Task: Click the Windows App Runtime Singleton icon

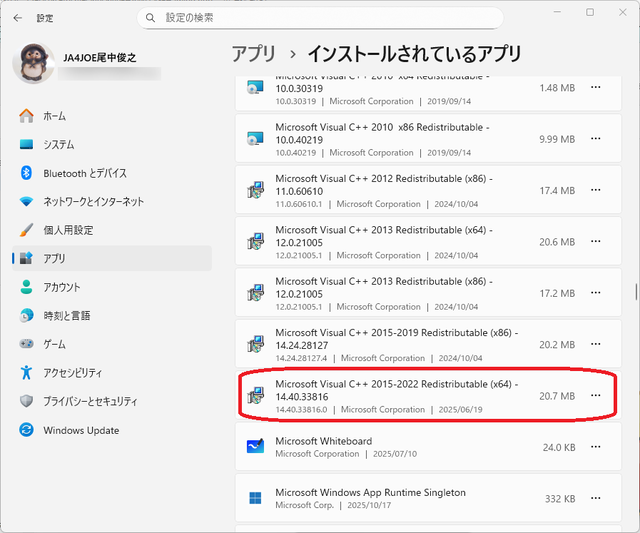Action: click(x=256, y=498)
